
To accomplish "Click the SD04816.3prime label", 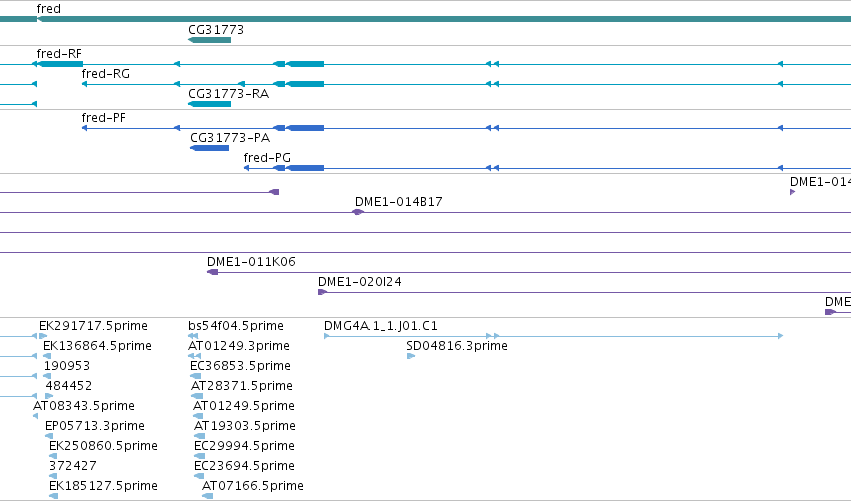I will coord(457,346).
